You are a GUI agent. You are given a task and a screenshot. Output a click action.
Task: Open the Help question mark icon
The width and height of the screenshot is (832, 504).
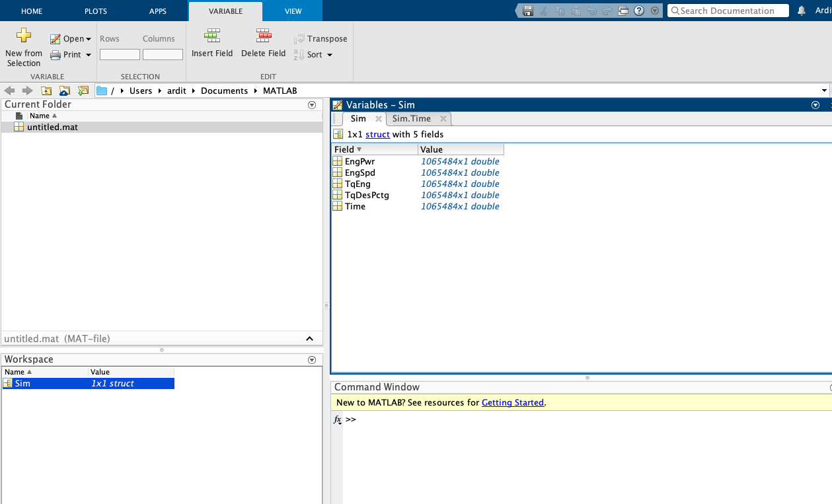639,11
